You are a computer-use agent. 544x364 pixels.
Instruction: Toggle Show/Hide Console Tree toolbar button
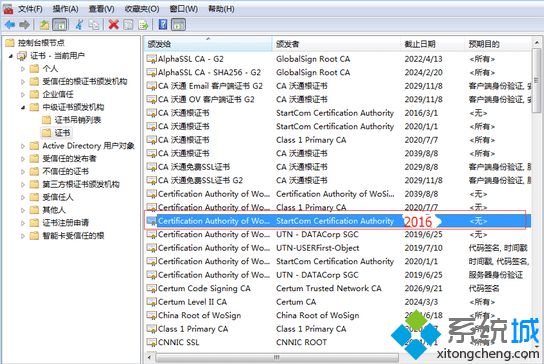click(x=60, y=25)
